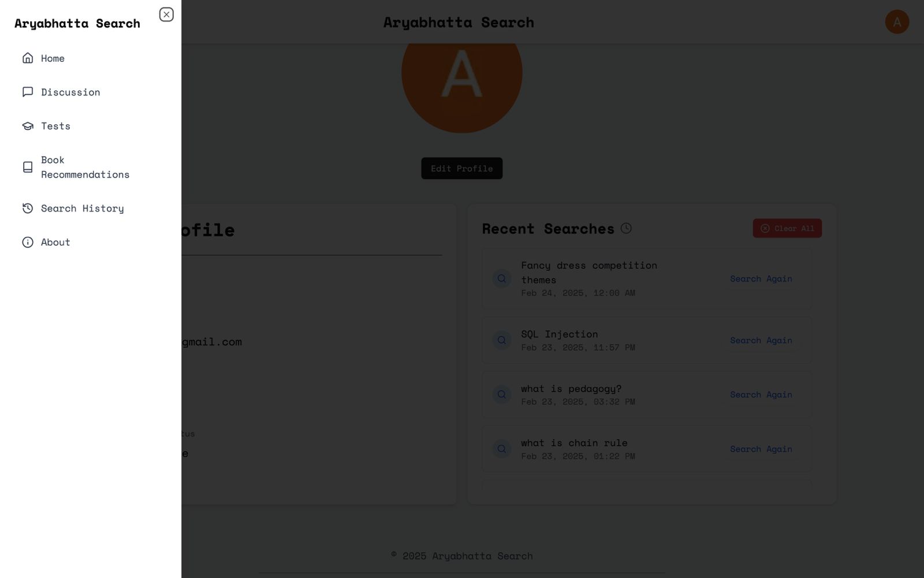Viewport: 924px width, 578px height.
Task: Open Search History in the sidebar
Action: click(x=91, y=208)
